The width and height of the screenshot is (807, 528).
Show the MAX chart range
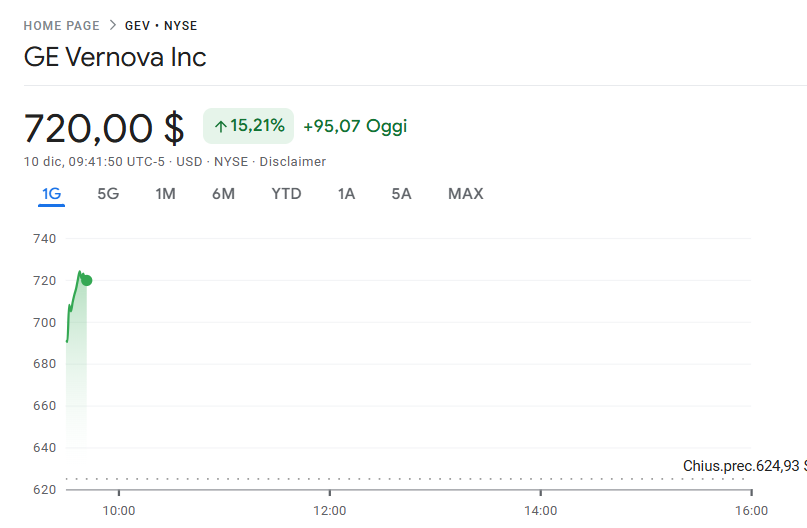click(x=465, y=194)
